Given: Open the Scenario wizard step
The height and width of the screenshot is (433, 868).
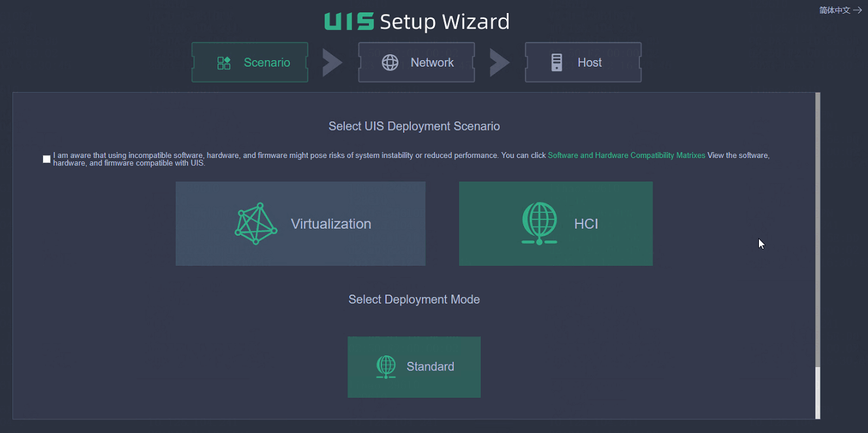Looking at the screenshot, I should tap(249, 63).
